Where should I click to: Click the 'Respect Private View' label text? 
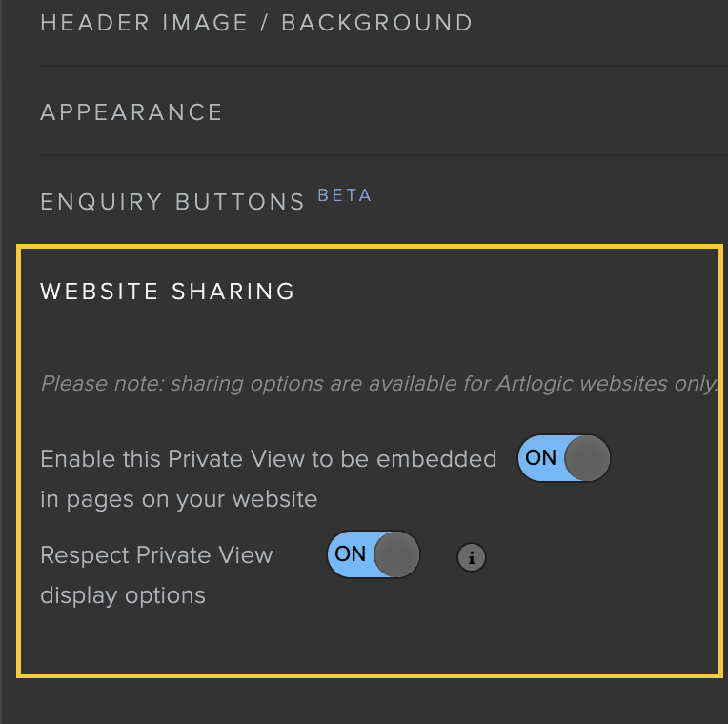coord(156,555)
